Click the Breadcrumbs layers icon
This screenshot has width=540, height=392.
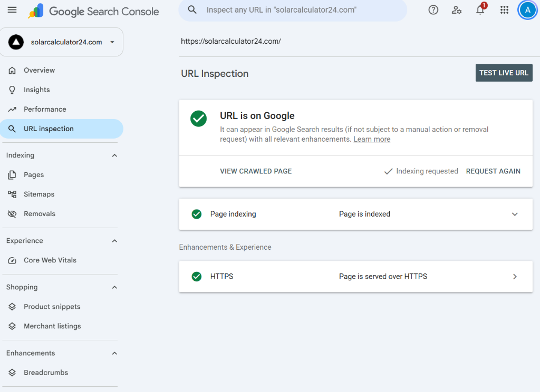[12, 373]
